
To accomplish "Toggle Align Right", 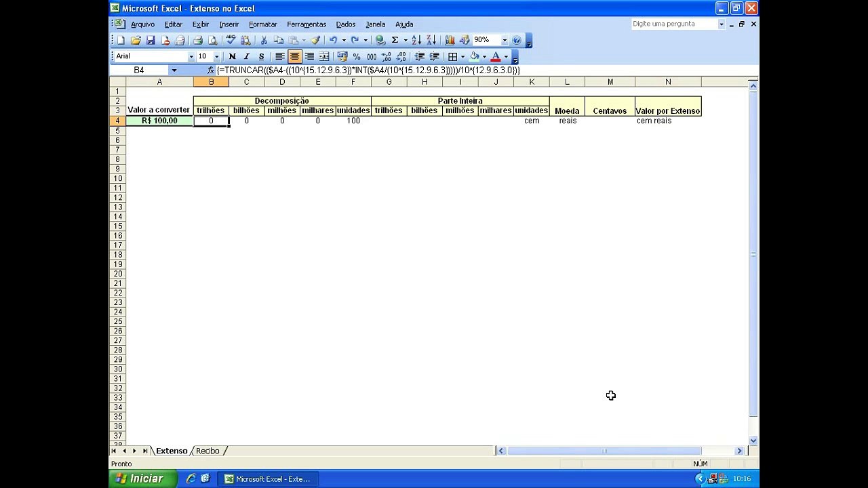I will [x=309, y=56].
